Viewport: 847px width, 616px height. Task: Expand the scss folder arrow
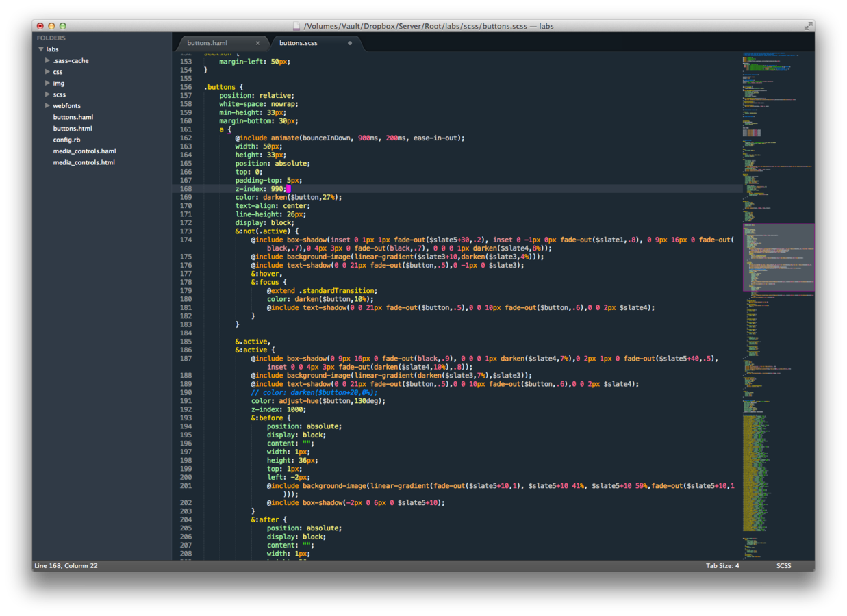(x=47, y=94)
